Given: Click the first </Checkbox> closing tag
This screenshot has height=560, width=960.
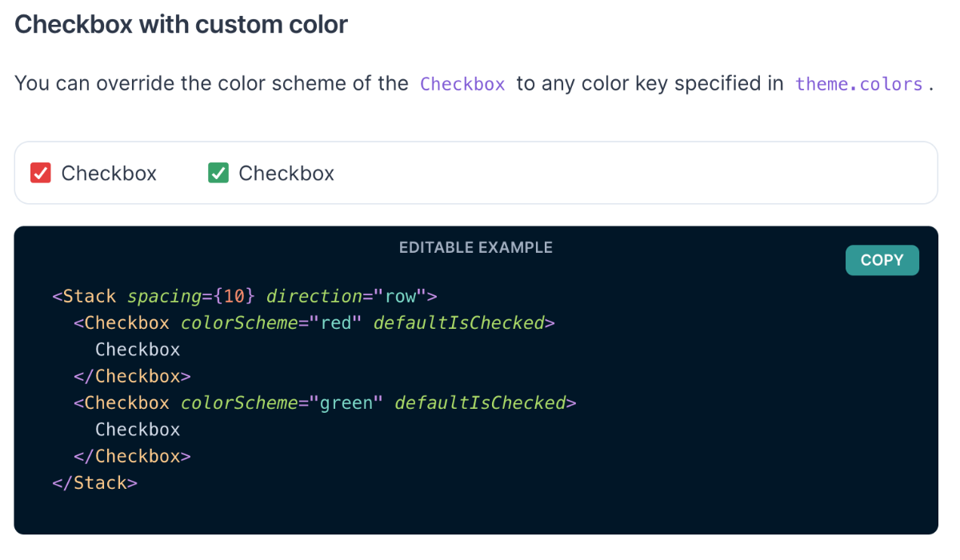Looking at the screenshot, I should coord(132,376).
